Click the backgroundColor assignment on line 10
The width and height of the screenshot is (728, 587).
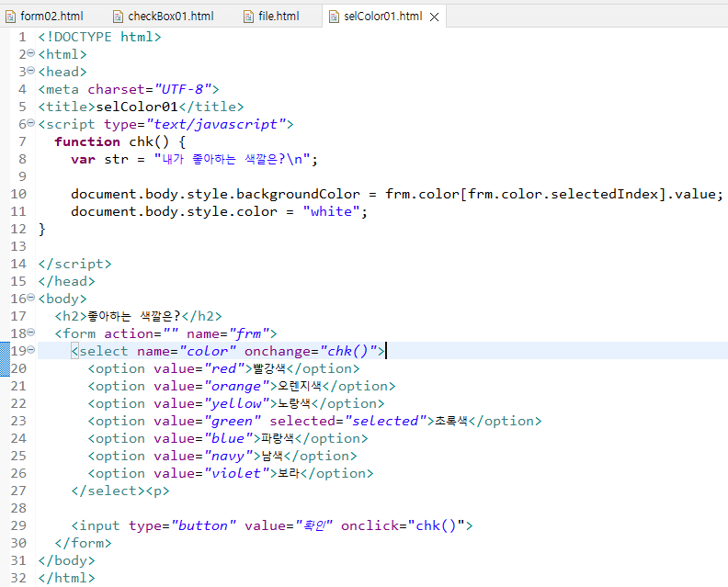point(397,194)
